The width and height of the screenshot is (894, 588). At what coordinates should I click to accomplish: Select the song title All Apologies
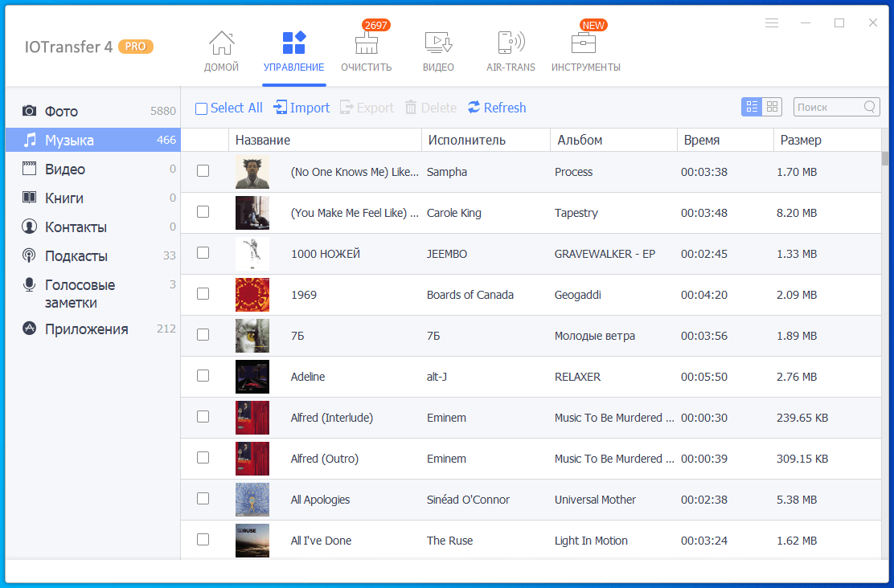(321, 500)
